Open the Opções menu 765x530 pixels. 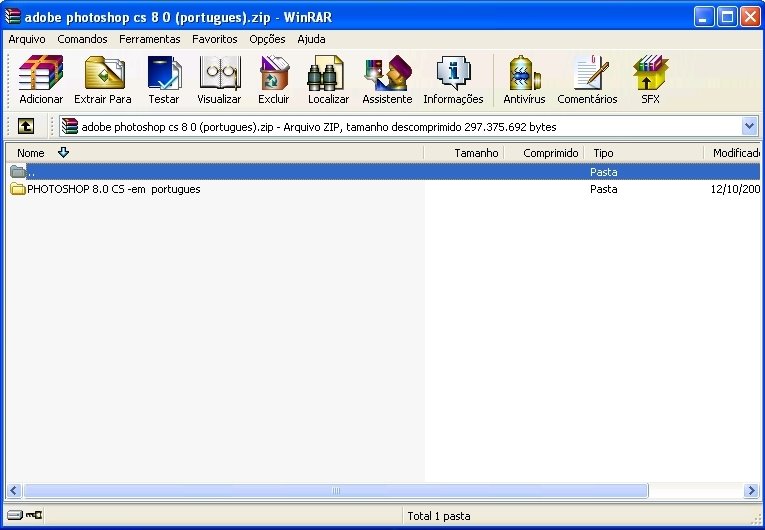click(x=267, y=39)
